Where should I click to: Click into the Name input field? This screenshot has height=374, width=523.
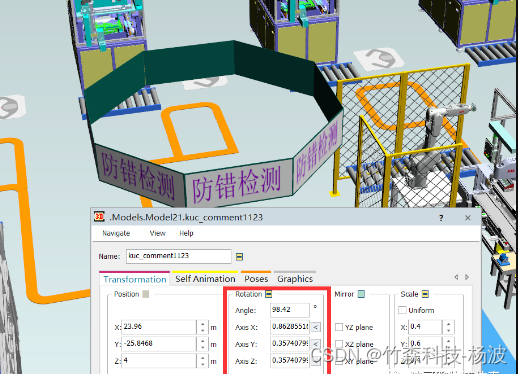click(x=178, y=256)
